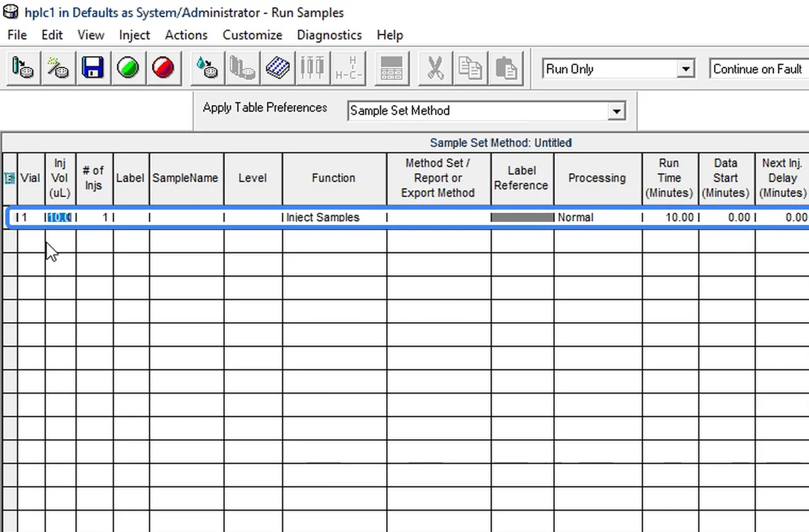Click the Label Reference column header
This screenshot has height=532, width=809.
(x=522, y=178)
